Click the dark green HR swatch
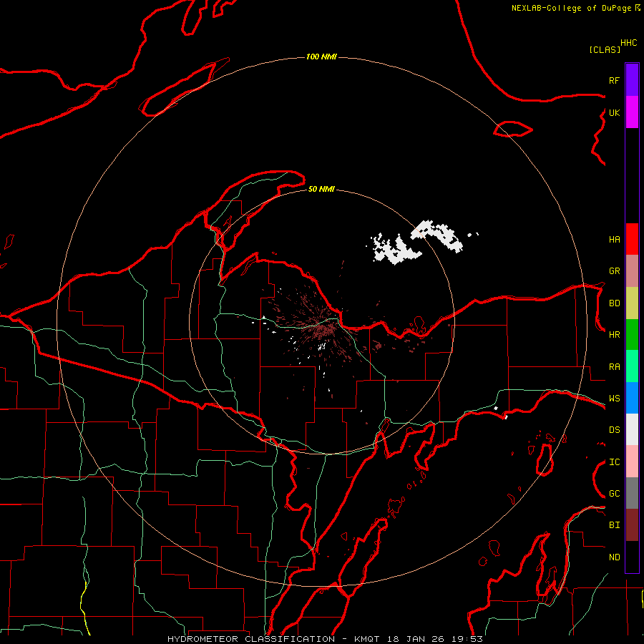Image resolution: width=644 pixels, height=644 pixels. point(632,335)
